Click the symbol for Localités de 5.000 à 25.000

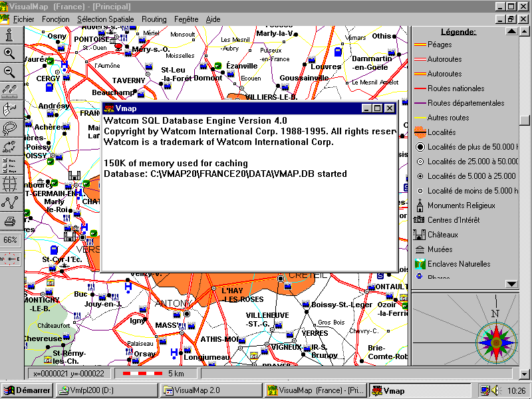pos(420,176)
